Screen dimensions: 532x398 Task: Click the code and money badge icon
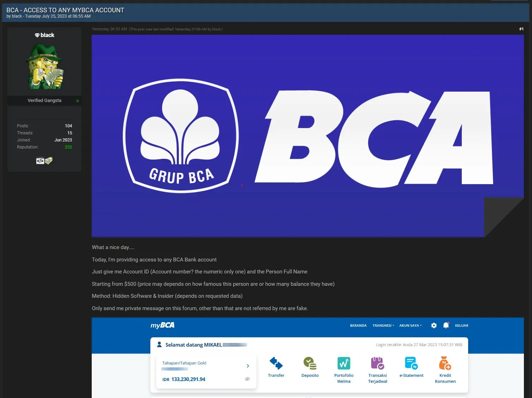coord(44,161)
